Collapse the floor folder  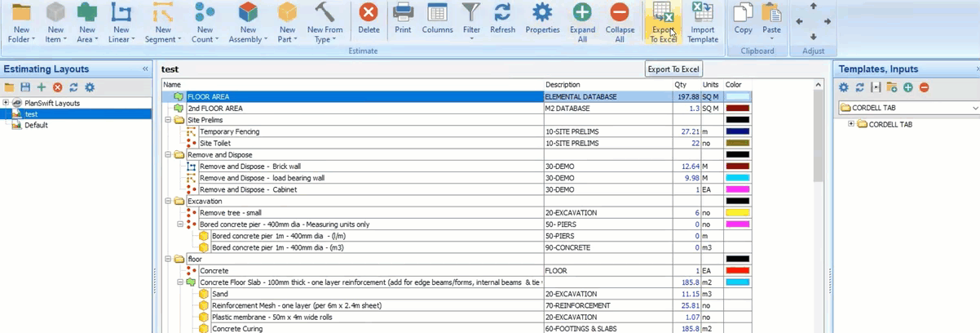[168, 259]
